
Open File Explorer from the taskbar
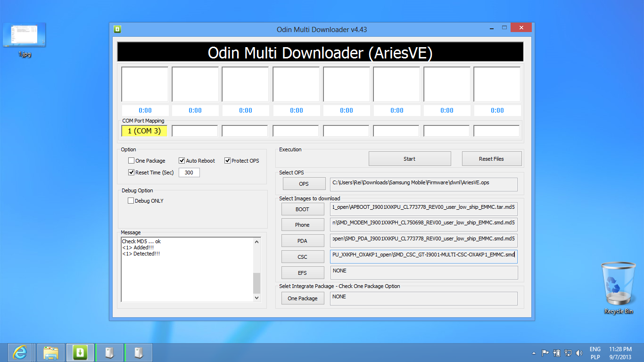pyautogui.click(x=50, y=352)
